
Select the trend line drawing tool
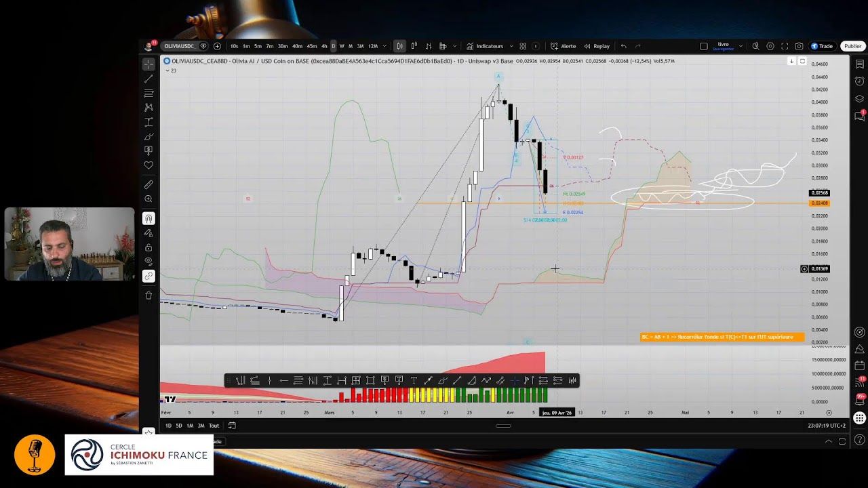click(149, 79)
